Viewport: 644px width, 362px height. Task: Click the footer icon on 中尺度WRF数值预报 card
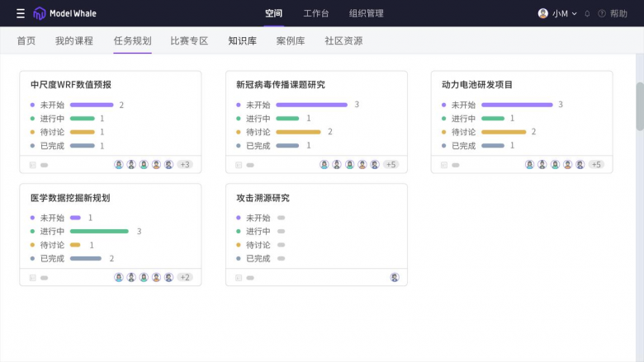tap(33, 165)
